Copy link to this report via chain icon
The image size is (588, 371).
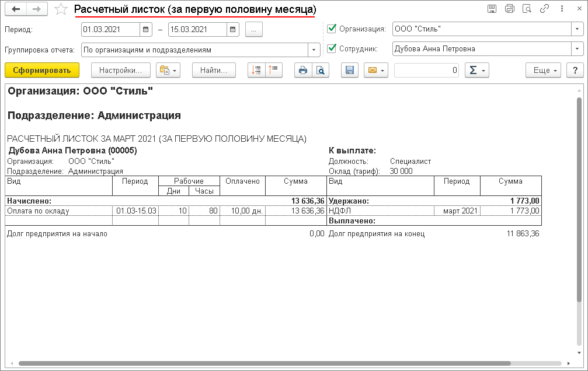click(x=545, y=9)
